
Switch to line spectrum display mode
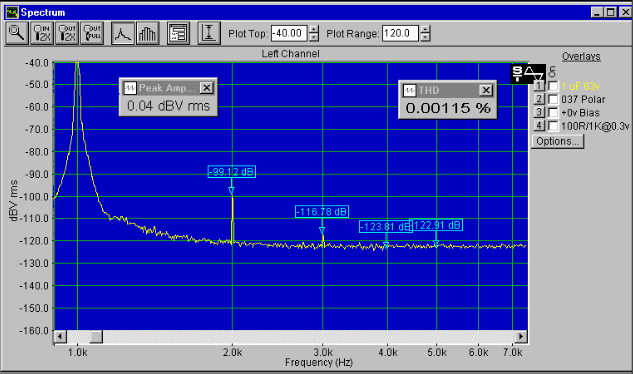123,33
